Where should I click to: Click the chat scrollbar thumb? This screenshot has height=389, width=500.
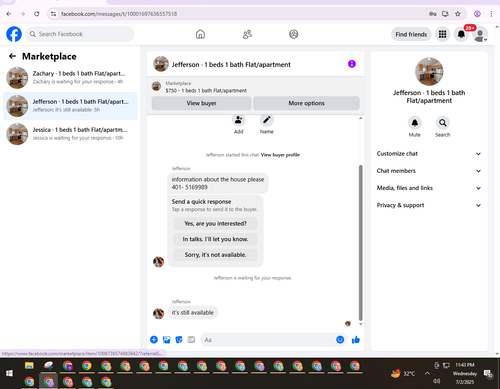pos(360,242)
